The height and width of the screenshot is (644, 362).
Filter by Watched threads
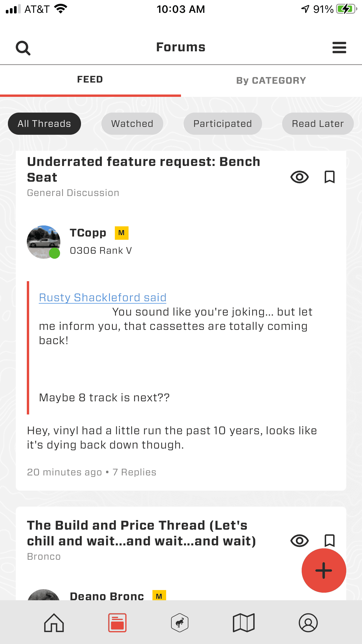pos(132,124)
